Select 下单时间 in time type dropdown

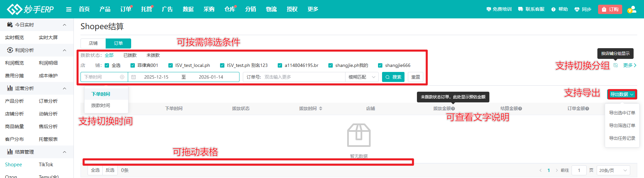click(x=106, y=94)
